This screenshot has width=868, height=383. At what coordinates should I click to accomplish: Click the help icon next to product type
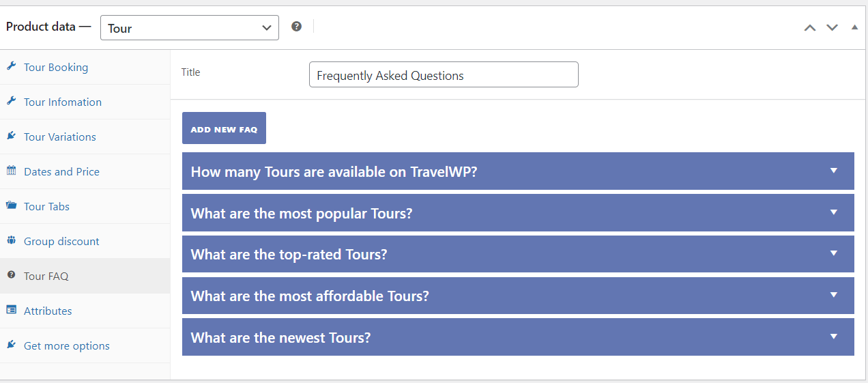click(296, 27)
